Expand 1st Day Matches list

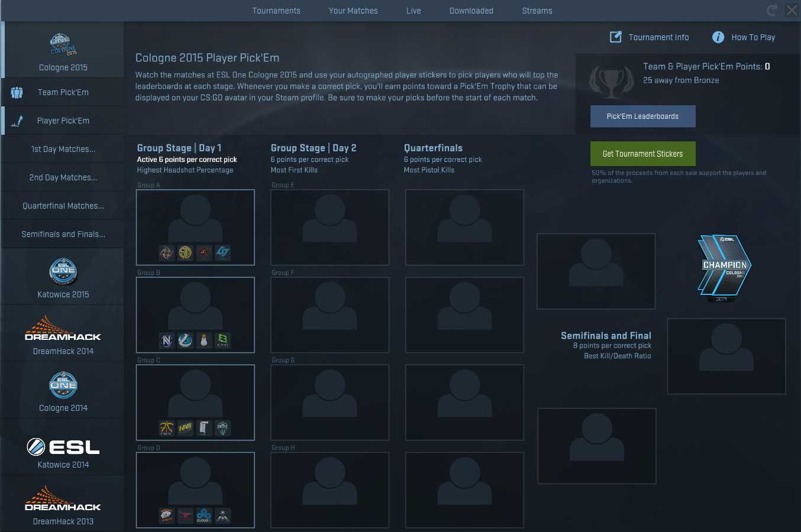click(x=63, y=149)
